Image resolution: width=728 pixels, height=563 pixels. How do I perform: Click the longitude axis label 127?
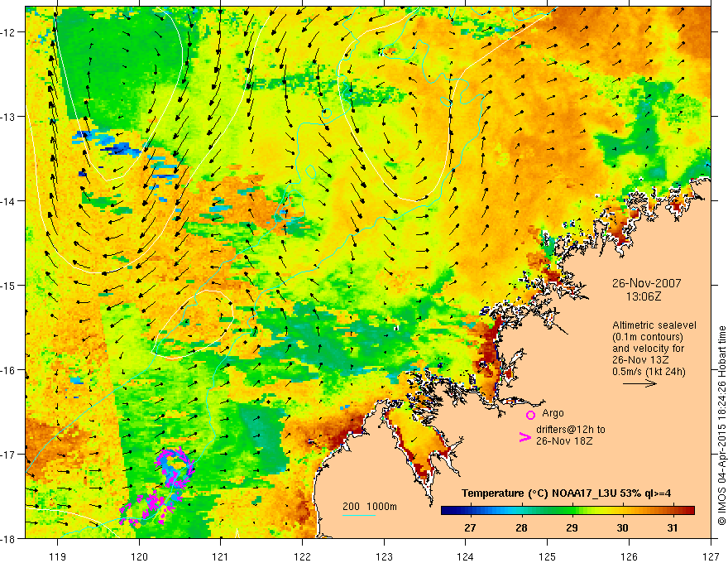pos(711,556)
